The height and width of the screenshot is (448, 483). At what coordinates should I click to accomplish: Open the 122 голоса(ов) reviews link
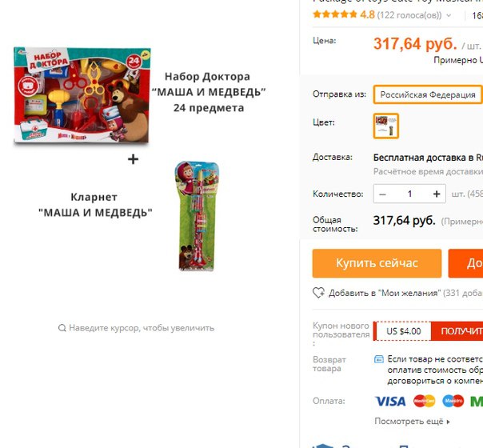[409, 14]
